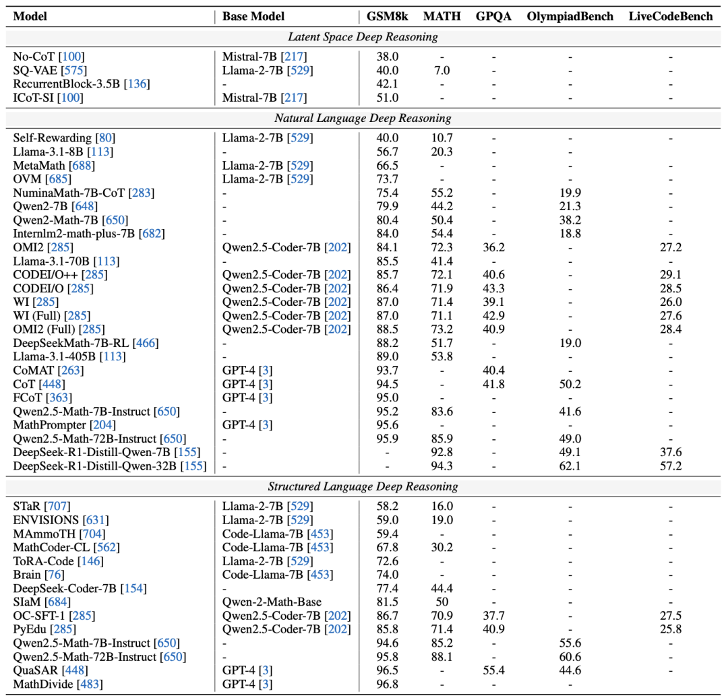Screen dimensions: 728x700
Task: Select the 'Latent Space Deep Reasoning' section heading
Action: [363, 37]
